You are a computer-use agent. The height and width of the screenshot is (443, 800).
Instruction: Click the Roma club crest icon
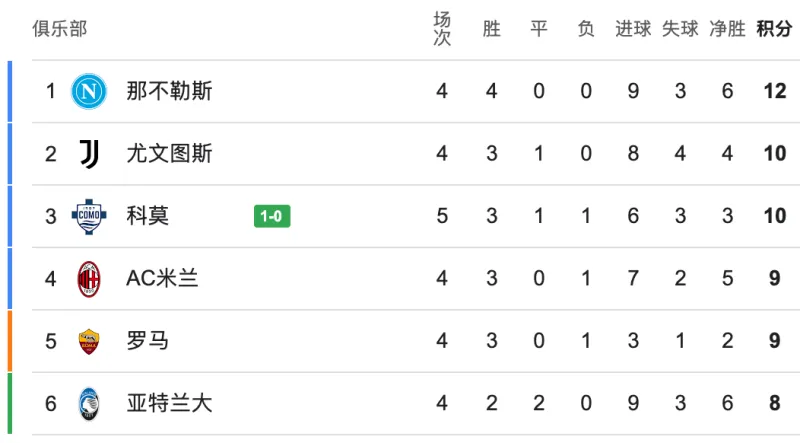[x=88, y=341]
